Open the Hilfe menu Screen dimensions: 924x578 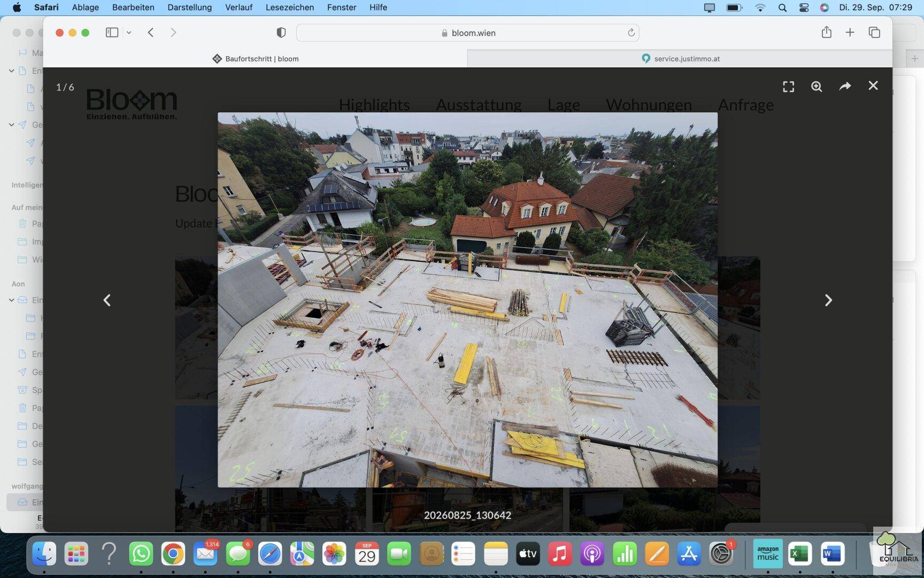point(378,7)
